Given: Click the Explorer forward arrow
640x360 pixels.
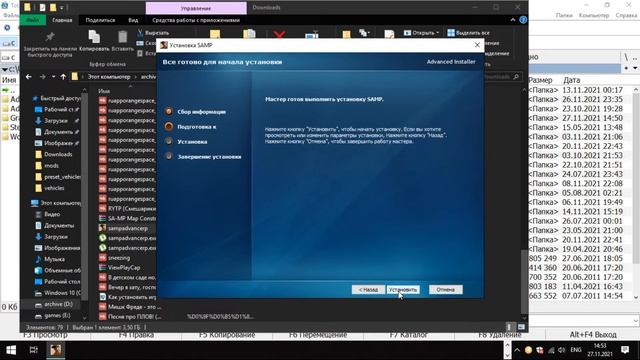Looking at the screenshot, I should (x=42, y=77).
